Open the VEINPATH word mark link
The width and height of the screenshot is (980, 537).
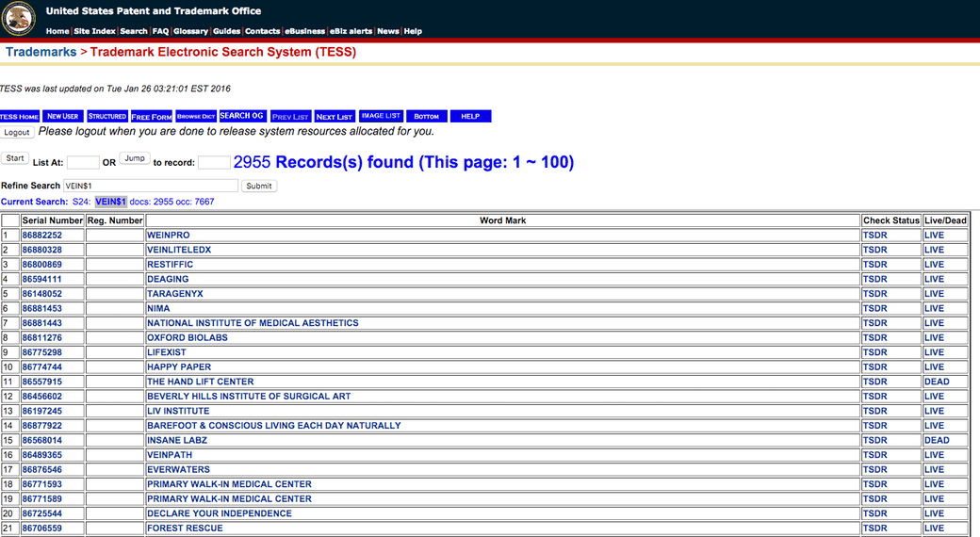[170, 455]
